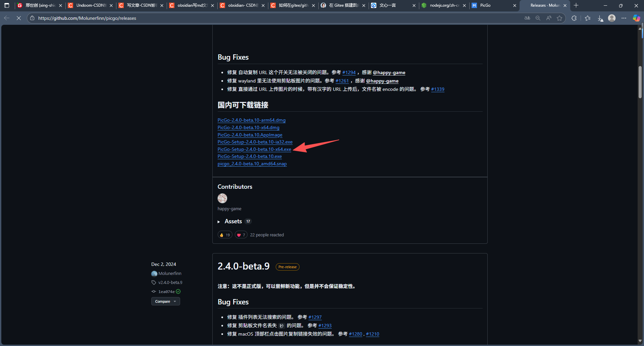Image resolution: width=644 pixels, height=346 pixels.
Task: Stop loading the page
Action: click(x=19, y=18)
